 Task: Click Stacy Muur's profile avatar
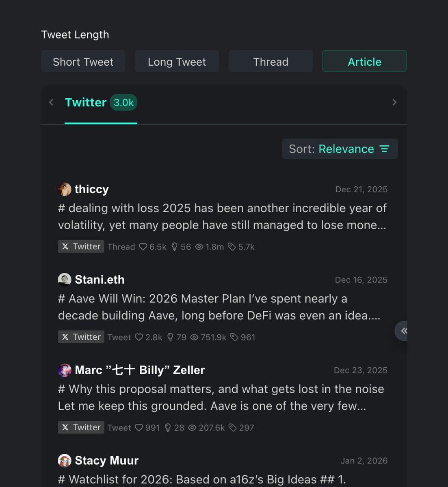coord(65,461)
